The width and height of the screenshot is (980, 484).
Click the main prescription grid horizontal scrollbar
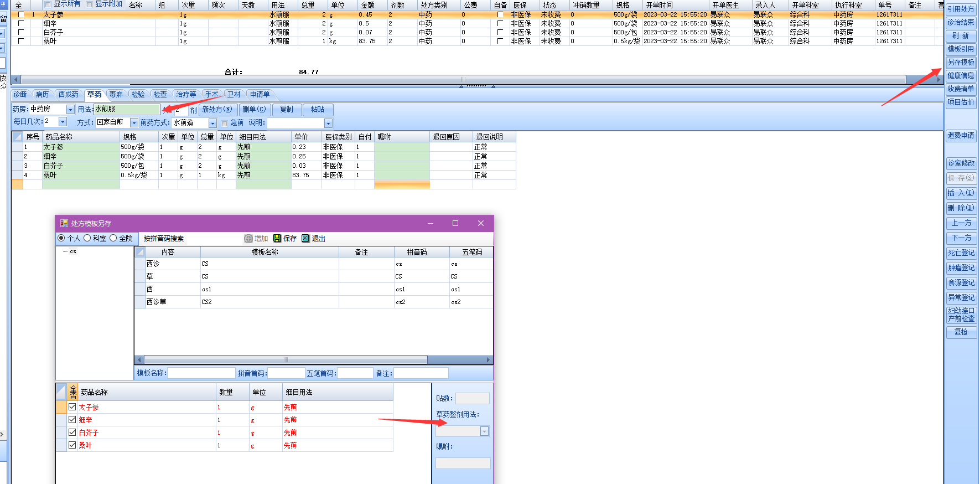pyautogui.click(x=463, y=80)
